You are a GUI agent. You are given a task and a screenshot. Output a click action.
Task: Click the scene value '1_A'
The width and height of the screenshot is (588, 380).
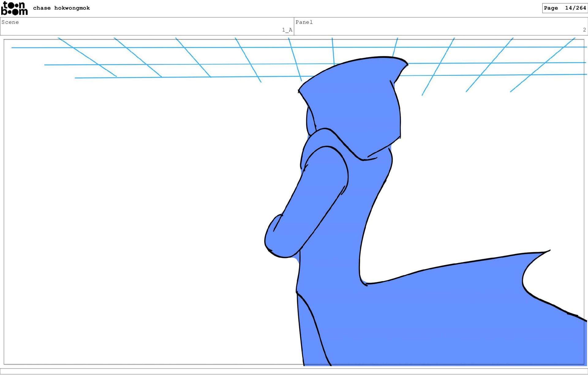coord(287,30)
